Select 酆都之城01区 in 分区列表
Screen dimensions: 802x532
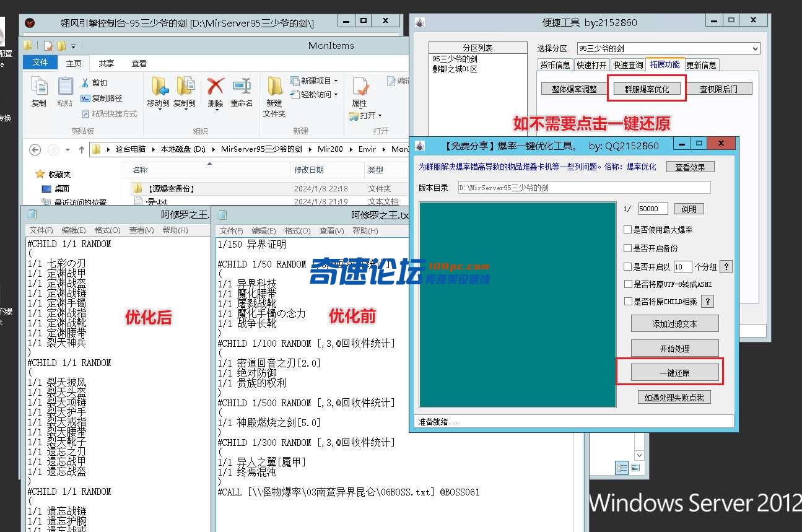[x=455, y=69]
